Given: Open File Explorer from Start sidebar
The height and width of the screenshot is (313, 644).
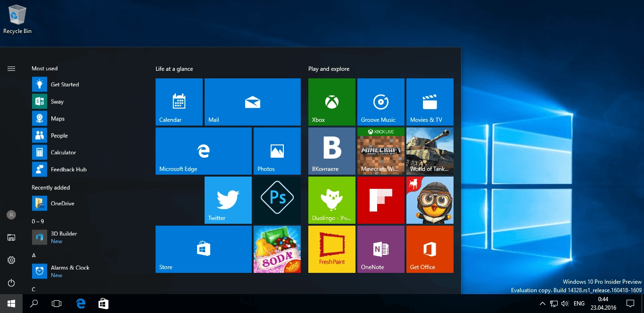Looking at the screenshot, I should click(x=11, y=237).
